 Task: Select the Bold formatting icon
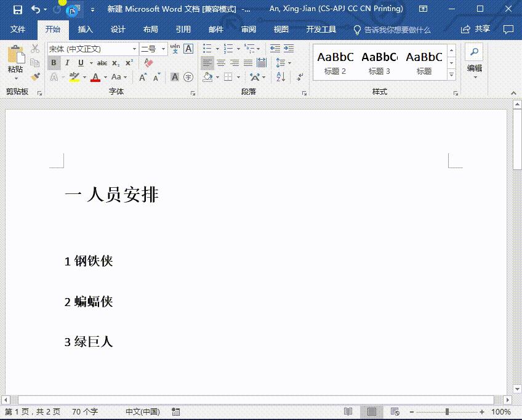(x=54, y=63)
